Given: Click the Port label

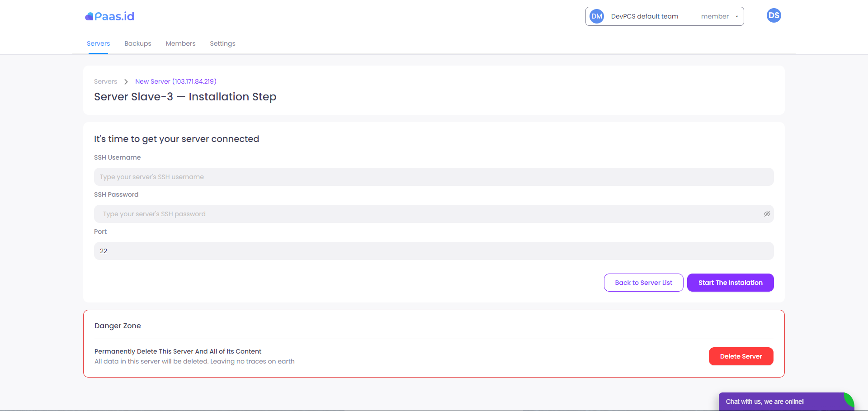Looking at the screenshot, I should point(100,231).
